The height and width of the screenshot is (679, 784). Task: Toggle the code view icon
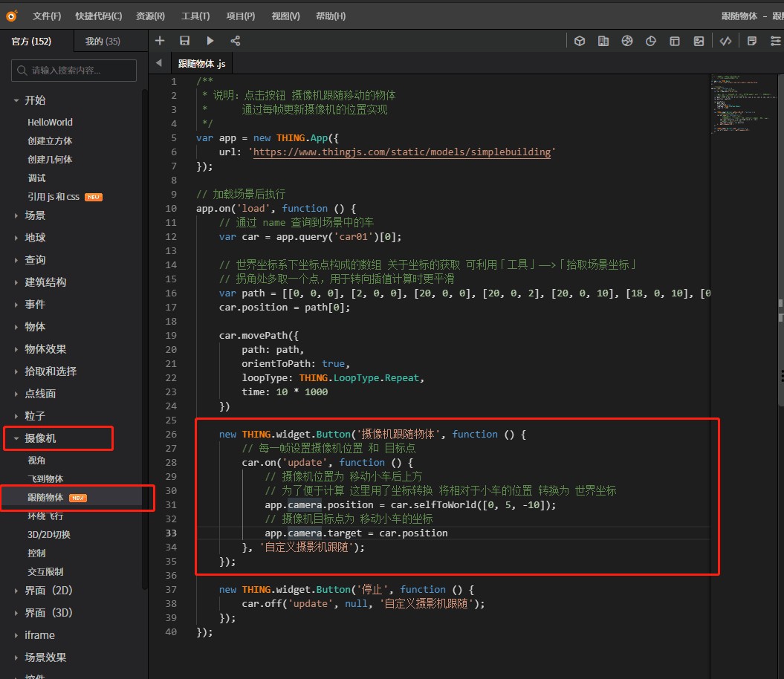point(725,41)
